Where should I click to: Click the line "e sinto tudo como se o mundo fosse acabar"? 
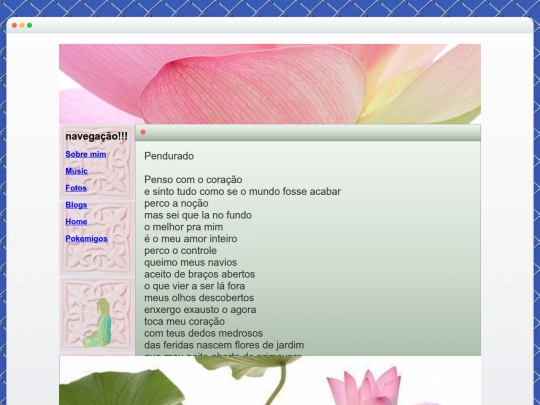point(242,191)
